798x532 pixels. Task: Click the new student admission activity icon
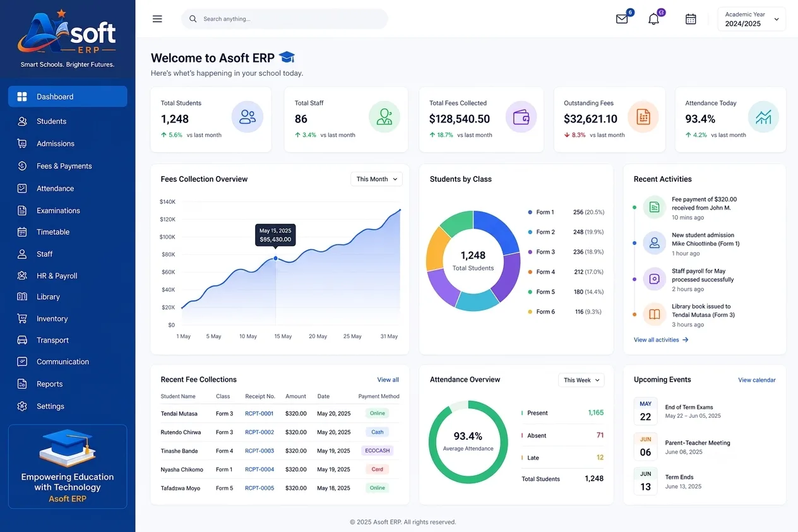point(655,242)
